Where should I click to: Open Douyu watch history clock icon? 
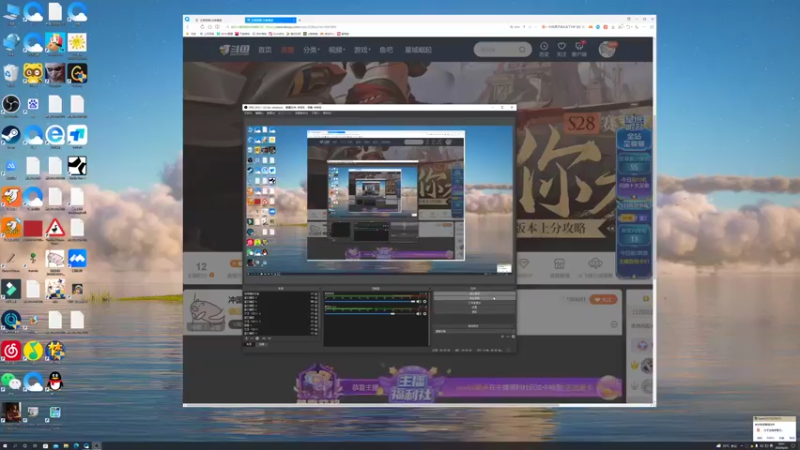(x=544, y=47)
